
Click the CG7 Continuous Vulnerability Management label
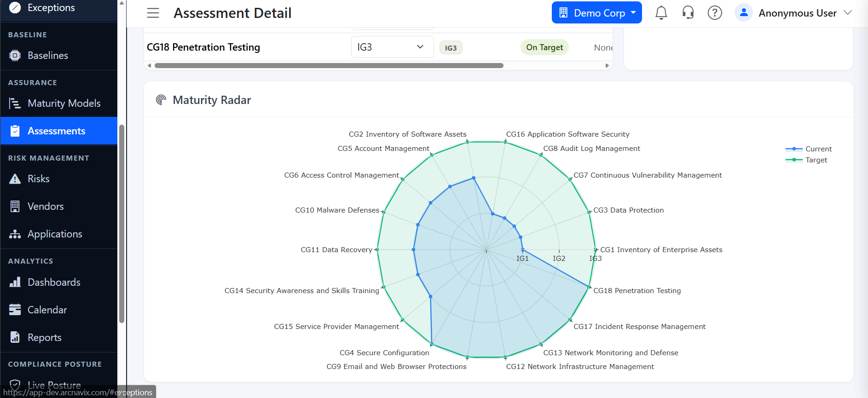coord(648,175)
